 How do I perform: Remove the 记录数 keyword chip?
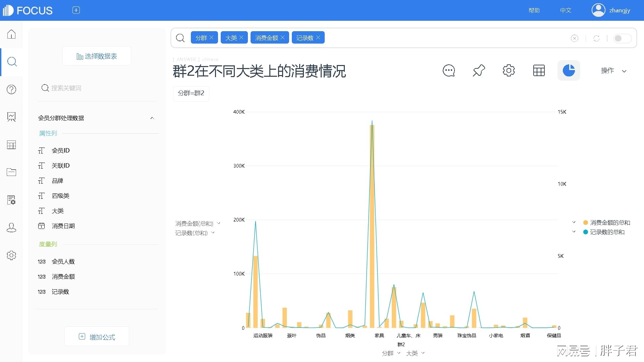point(318,38)
